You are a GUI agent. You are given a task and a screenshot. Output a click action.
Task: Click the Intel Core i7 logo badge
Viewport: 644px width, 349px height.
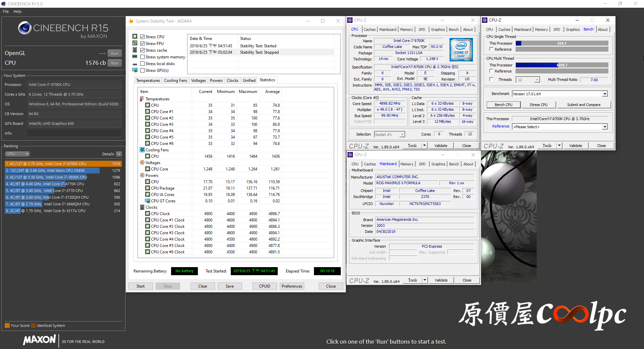click(461, 49)
